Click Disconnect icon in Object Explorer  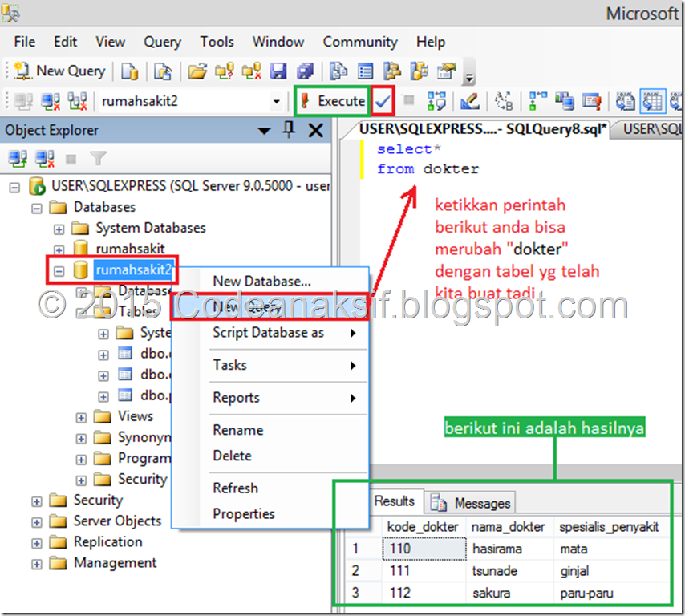[x=45, y=159]
